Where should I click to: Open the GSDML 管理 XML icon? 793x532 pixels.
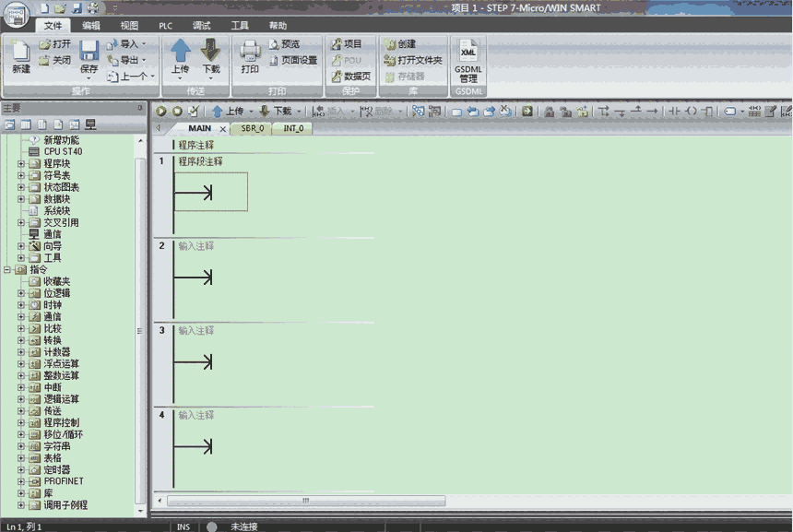pos(468,53)
